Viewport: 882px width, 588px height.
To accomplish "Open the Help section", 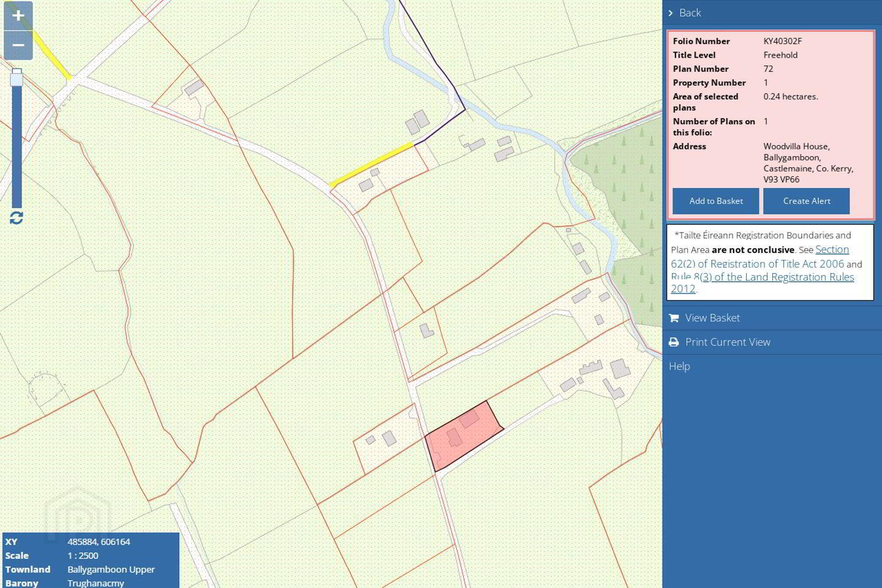I will [x=679, y=366].
